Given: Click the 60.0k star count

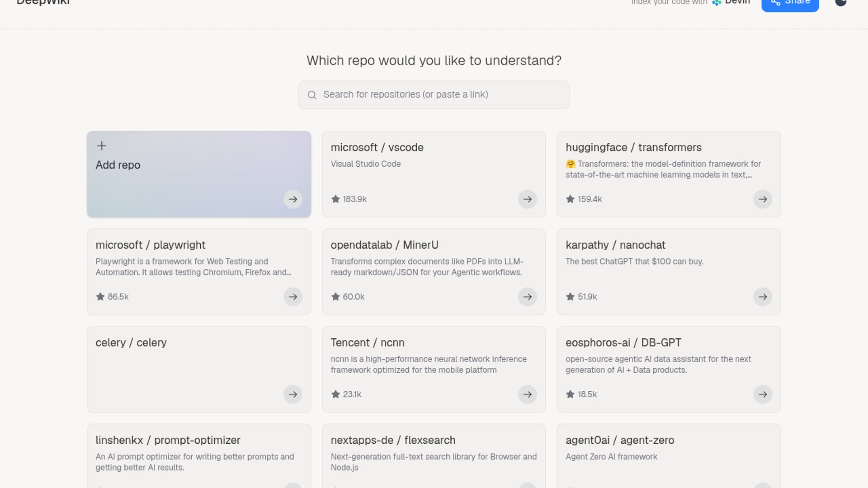Looking at the screenshot, I should coord(354,297).
